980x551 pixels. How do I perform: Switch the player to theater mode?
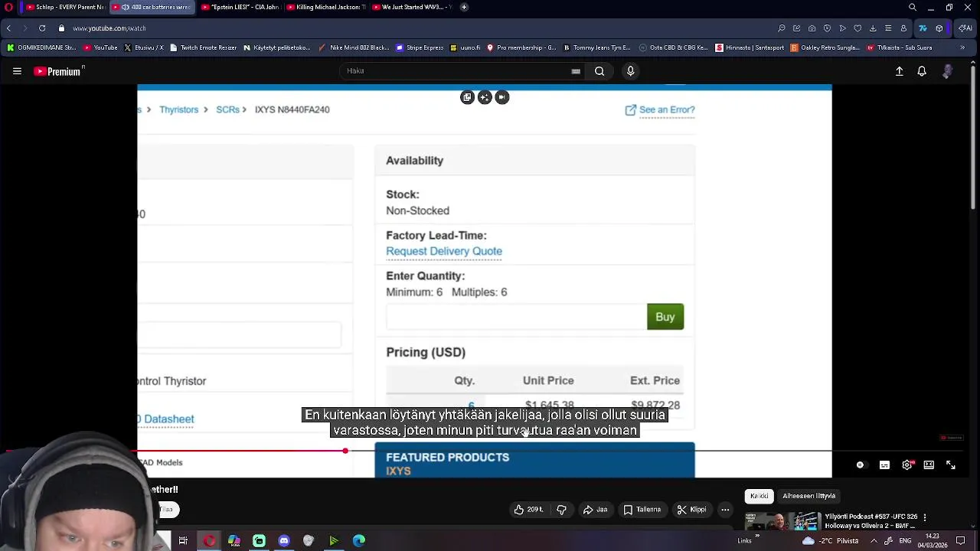point(929,465)
